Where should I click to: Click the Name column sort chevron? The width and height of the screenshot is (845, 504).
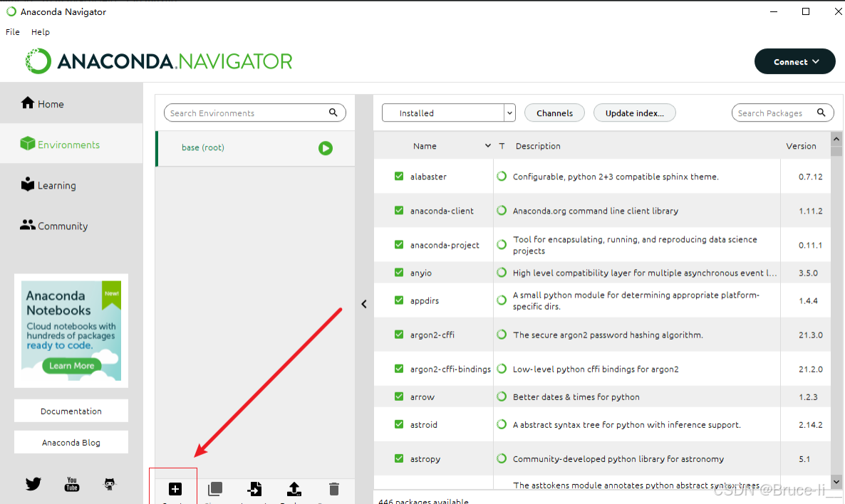coord(488,146)
